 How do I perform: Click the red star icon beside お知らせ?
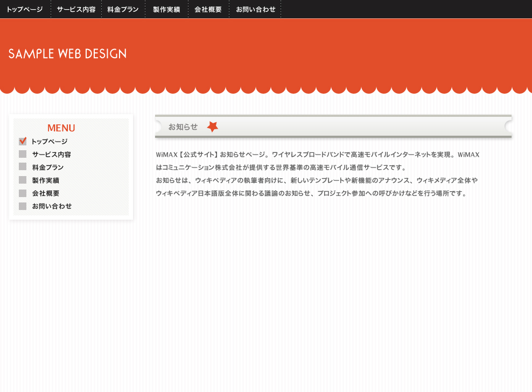point(213,127)
